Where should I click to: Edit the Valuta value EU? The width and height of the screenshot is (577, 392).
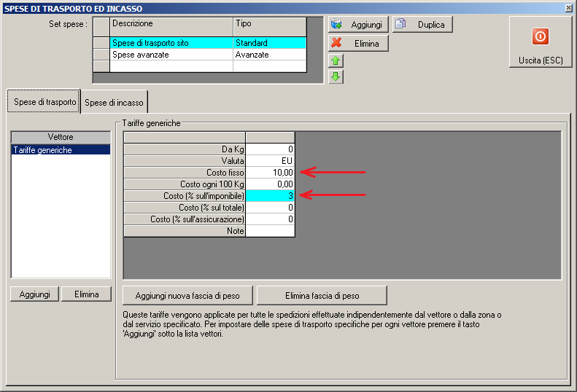[x=270, y=161]
